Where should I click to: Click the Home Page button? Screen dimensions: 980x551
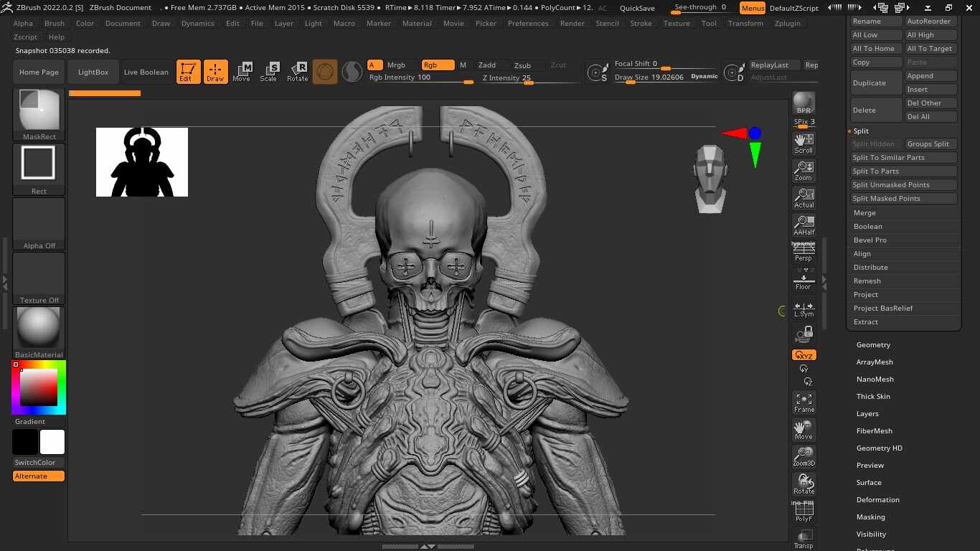pyautogui.click(x=39, y=72)
